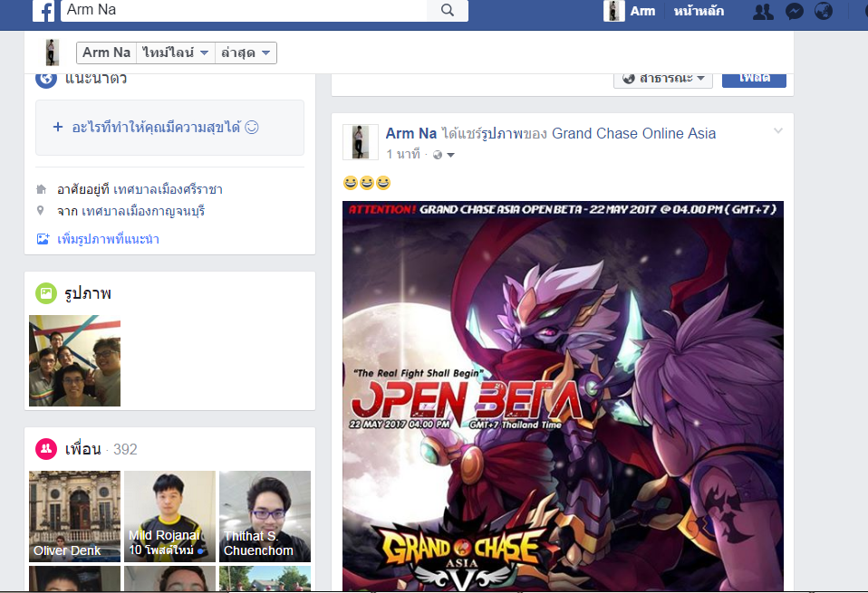
Task: Click the add featured photos icon
Action: click(43, 239)
